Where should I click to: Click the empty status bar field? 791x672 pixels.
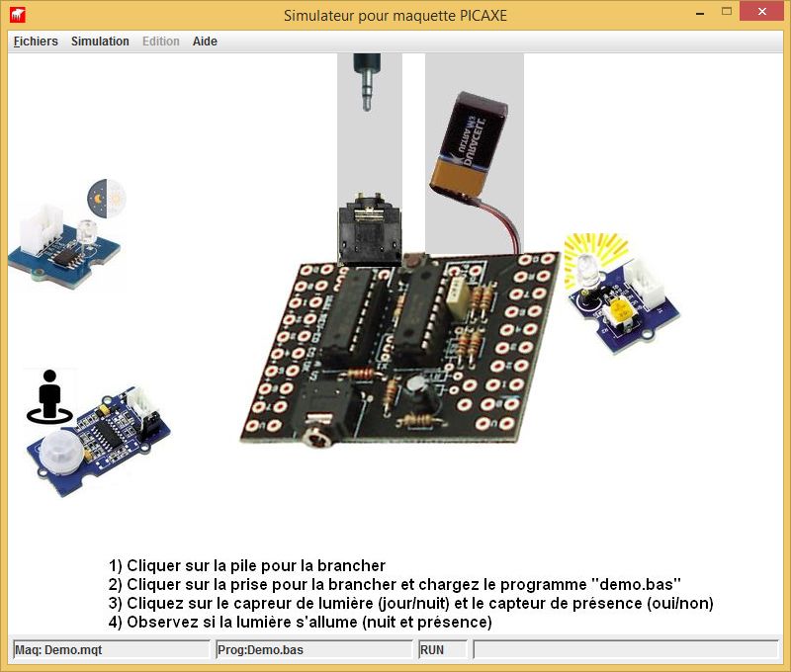(625, 649)
